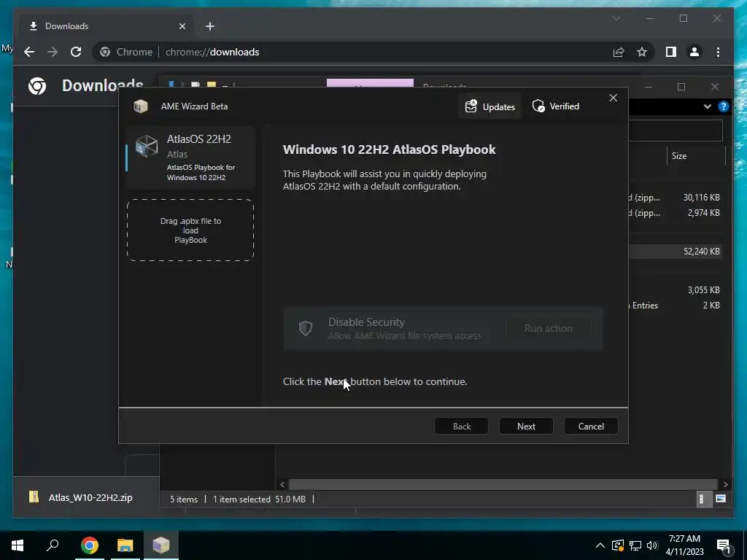The width and height of the screenshot is (747, 560).
Task: Select the 52,240 KB file row
Action: 676,252
